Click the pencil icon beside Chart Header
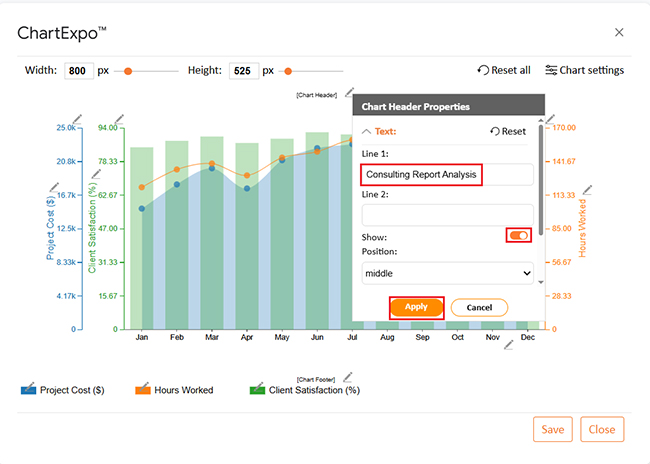The width and height of the screenshot is (650, 464). click(x=349, y=92)
